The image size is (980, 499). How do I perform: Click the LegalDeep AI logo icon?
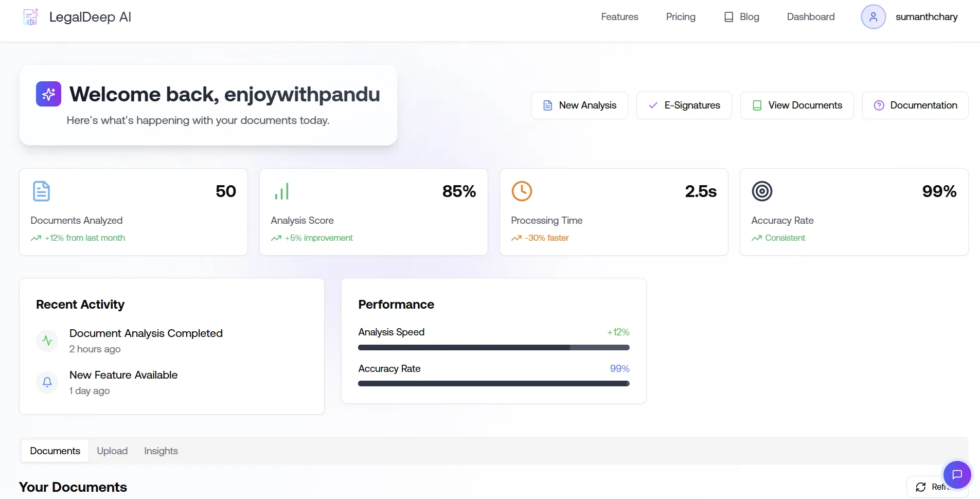click(31, 17)
